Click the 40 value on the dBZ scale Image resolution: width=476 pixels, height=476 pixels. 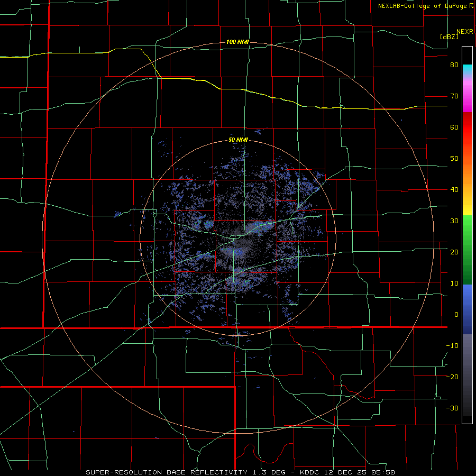[454, 190]
